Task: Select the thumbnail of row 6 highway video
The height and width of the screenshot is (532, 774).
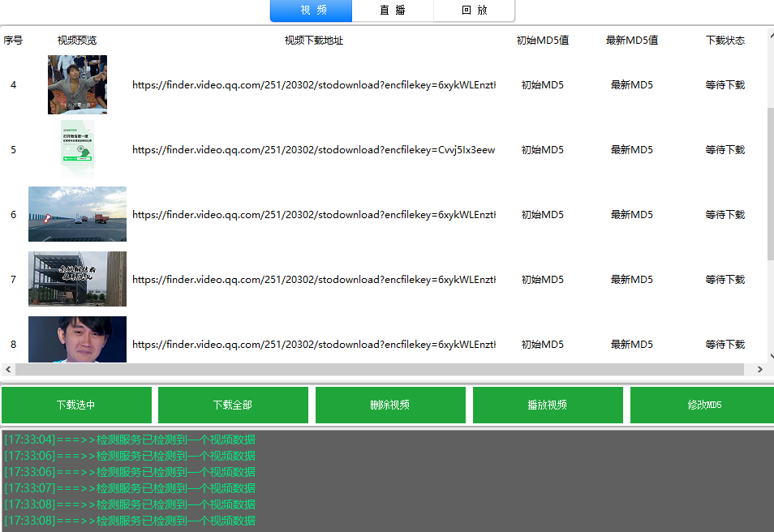Action: coord(77,214)
